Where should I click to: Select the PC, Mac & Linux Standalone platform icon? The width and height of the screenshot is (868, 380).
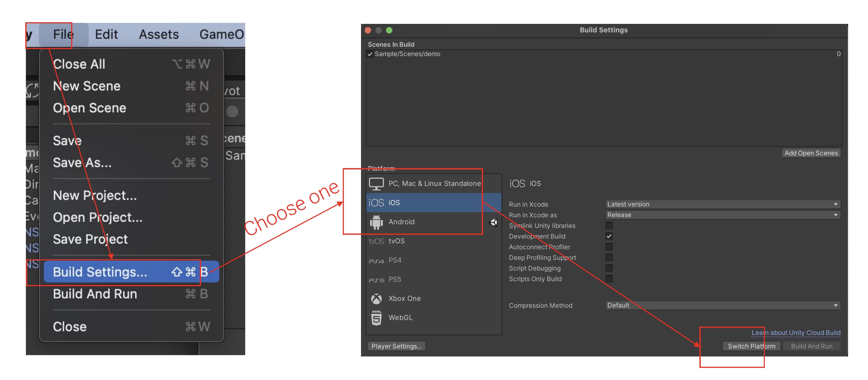pos(376,183)
